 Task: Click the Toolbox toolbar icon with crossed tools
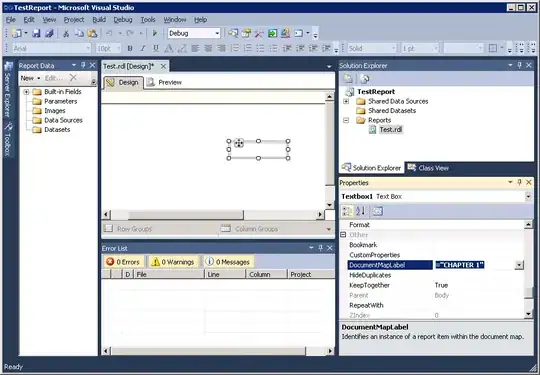(259, 33)
